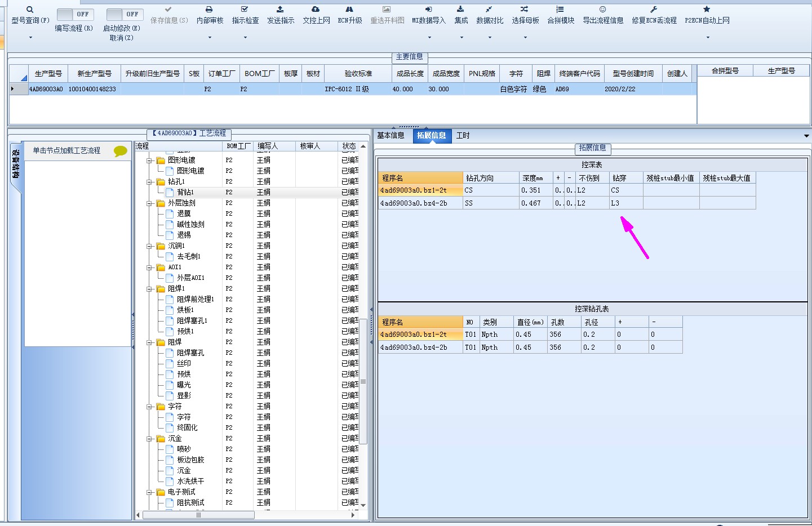Click 合拼模块 list icon
Image resolution: width=812 pixels, height=526 pixels.
(x=560, y=10)
